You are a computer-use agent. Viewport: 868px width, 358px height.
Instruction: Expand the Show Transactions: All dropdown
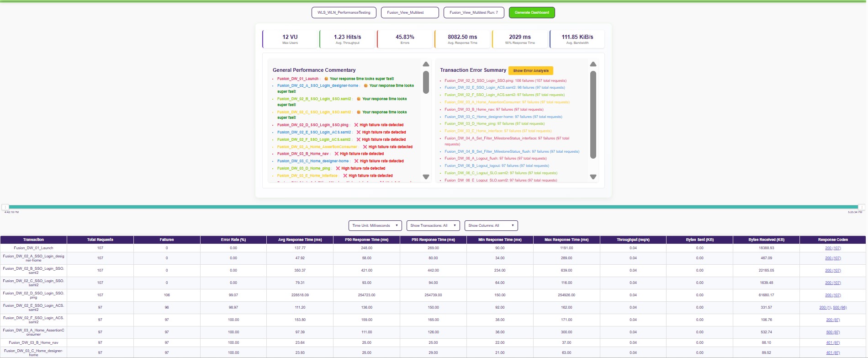pos(433,225)
